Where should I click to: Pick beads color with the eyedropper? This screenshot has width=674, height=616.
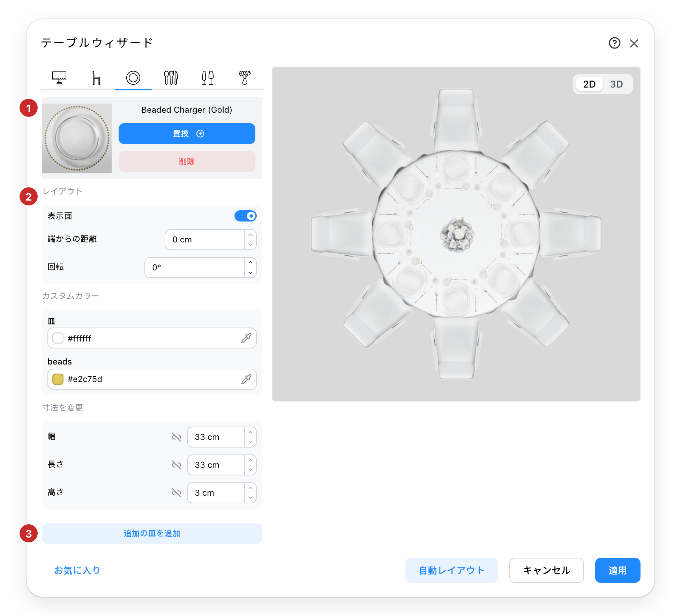[246, 379]
